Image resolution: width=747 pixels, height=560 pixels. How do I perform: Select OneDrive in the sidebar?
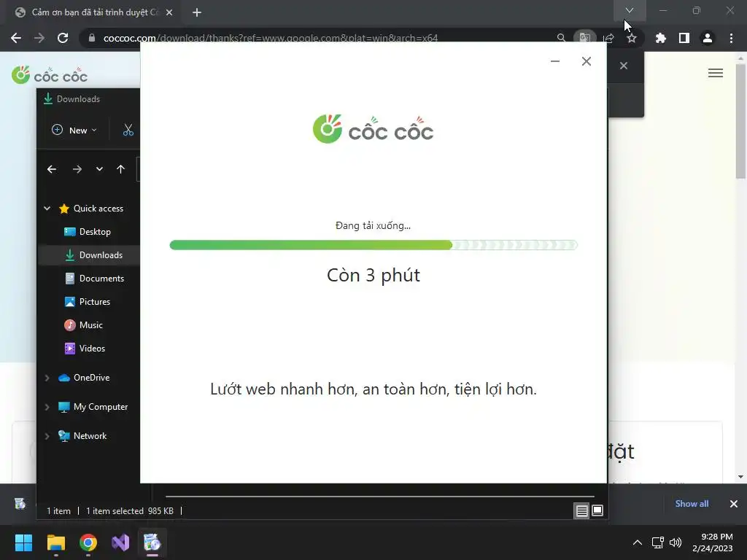pyautogui.click(x=91, y=378)
